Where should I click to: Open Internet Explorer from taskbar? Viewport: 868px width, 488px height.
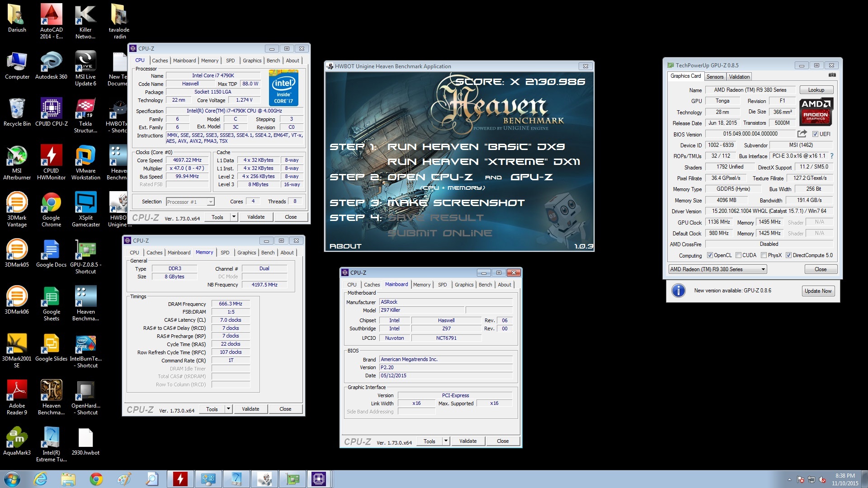[40, 479]
